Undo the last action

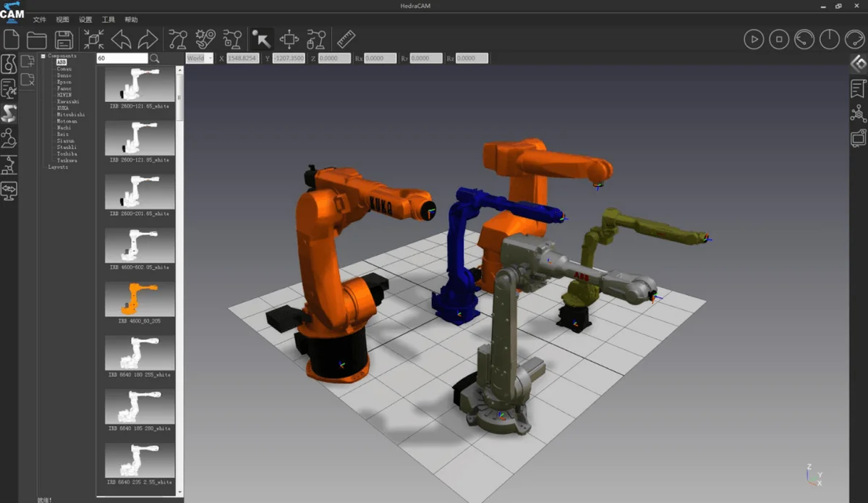pos(121,39)
